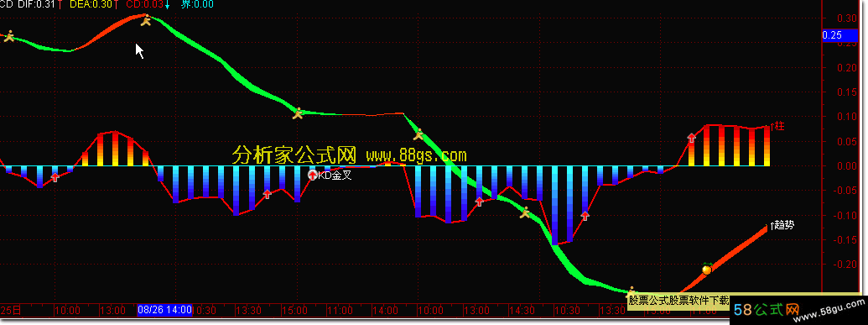Click the 界:0.00 readout in header
This screenshot has width=868, height=325.
coord(198,4)
